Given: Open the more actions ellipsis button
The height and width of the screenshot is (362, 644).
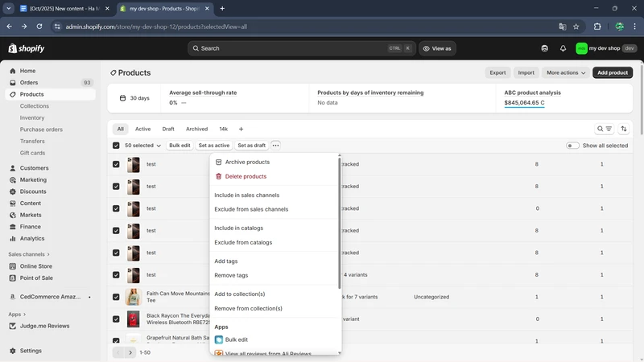Looking at the screenshot, I should click(275, 146).
